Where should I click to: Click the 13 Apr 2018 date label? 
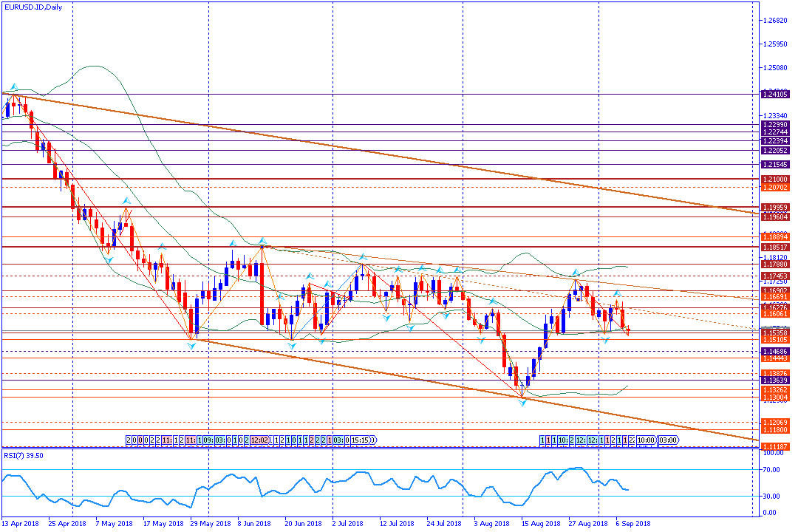tap(21, 524)
